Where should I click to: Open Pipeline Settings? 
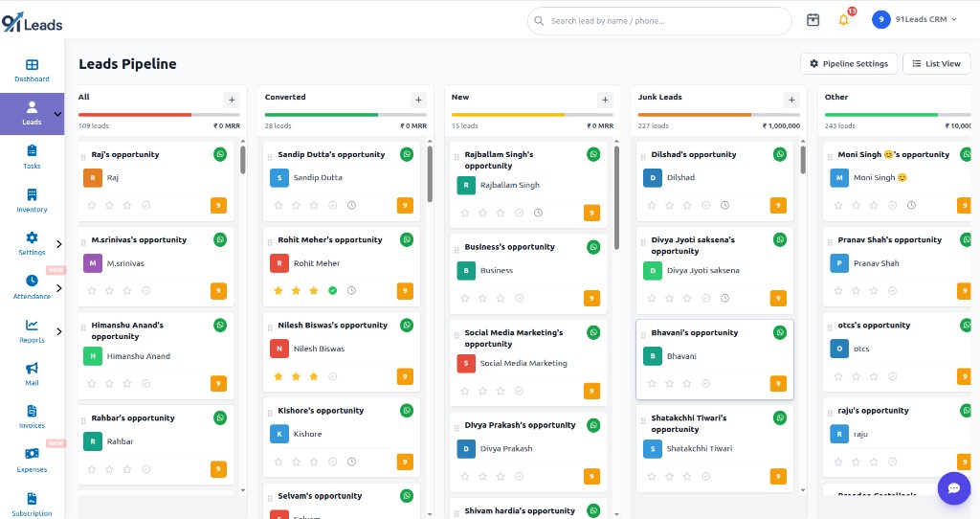[x=849, y=64]
